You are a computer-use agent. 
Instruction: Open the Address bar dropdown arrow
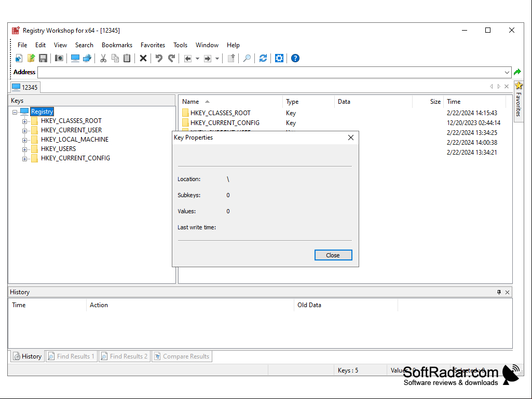pos(507,72)
